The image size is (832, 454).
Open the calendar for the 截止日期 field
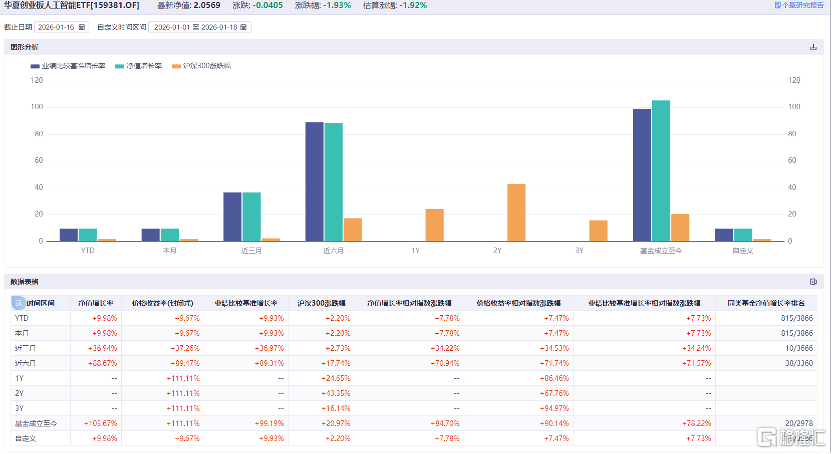click(82, 27)
